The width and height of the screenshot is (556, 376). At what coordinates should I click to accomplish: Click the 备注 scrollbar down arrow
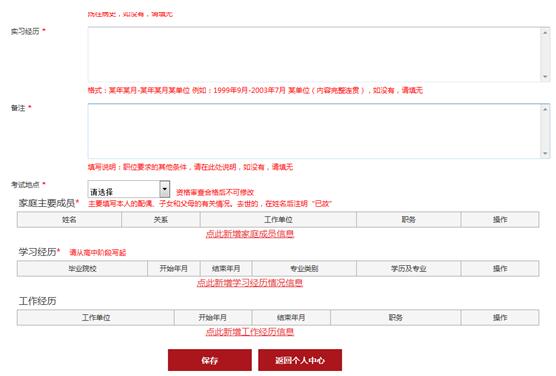coord(545,153)
